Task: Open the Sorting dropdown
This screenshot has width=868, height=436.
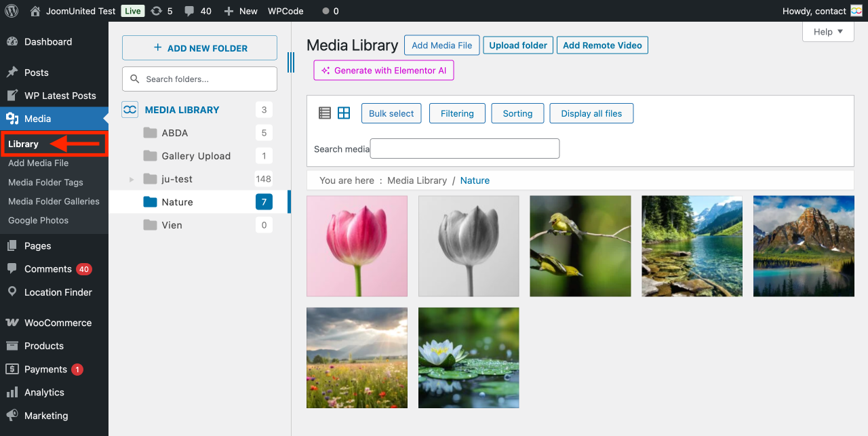Action: coord(517,113)
